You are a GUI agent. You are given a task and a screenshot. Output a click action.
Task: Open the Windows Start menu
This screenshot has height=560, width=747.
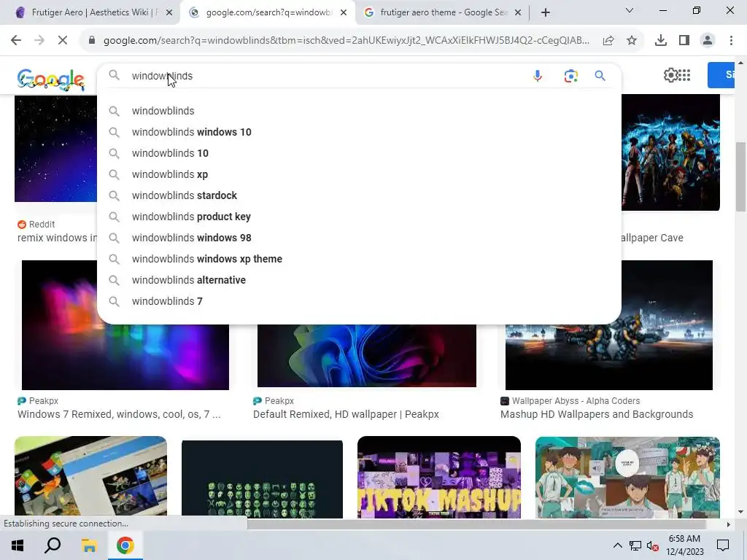[18, 545]
